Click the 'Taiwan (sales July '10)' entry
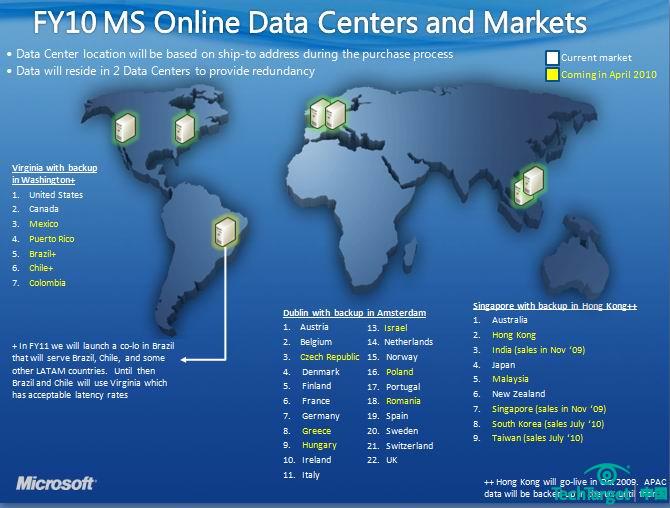The image size is (670, 508). [537, 438]
